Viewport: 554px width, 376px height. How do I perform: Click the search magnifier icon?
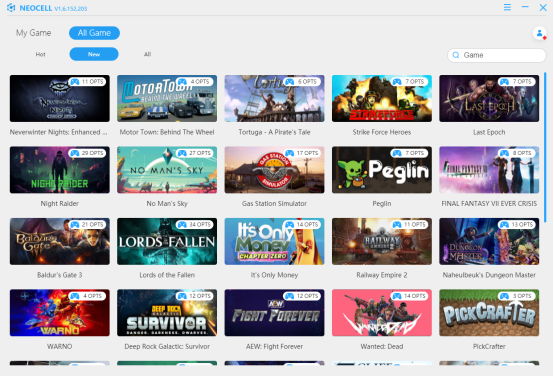(456, 55)
